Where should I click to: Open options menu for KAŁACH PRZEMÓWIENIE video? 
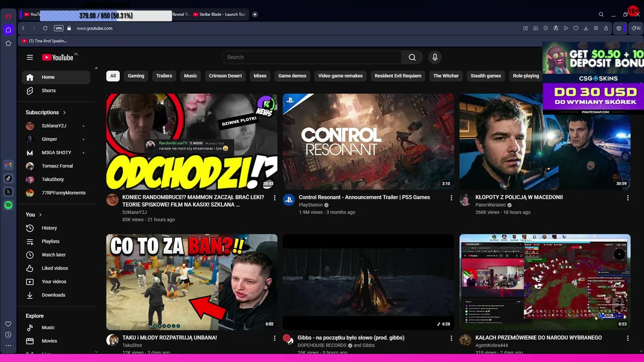click(x=628, y=338)
